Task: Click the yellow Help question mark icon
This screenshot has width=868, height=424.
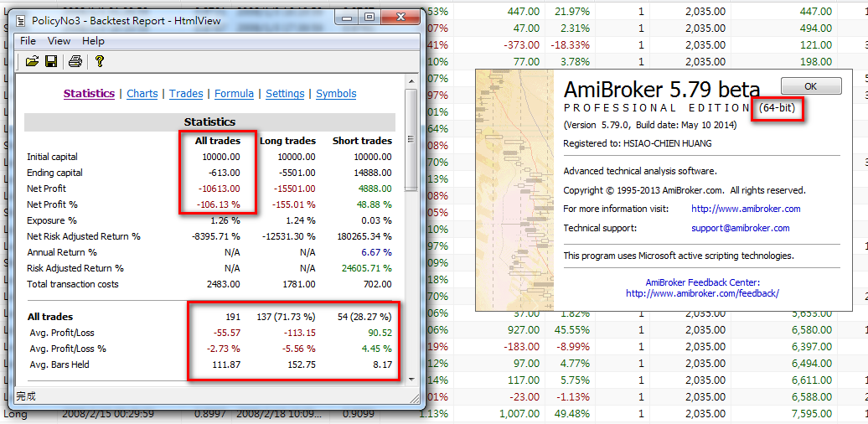Action: (x=99, y=61)
